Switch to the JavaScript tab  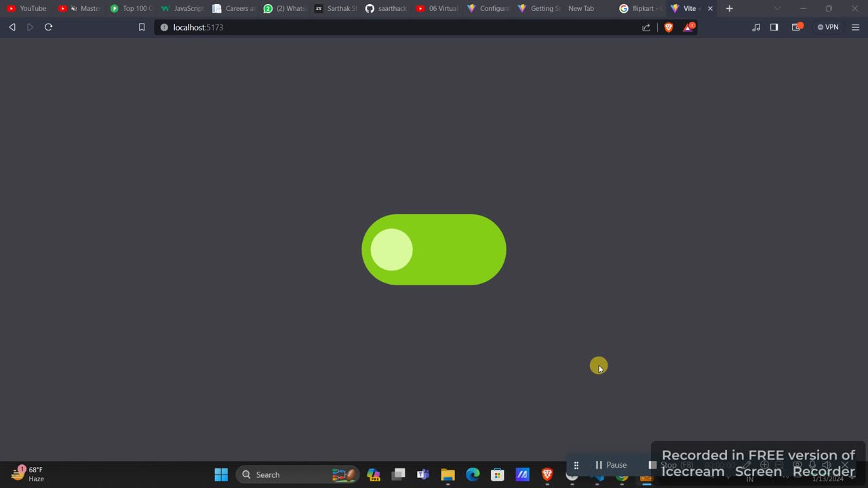pos(183,8)
